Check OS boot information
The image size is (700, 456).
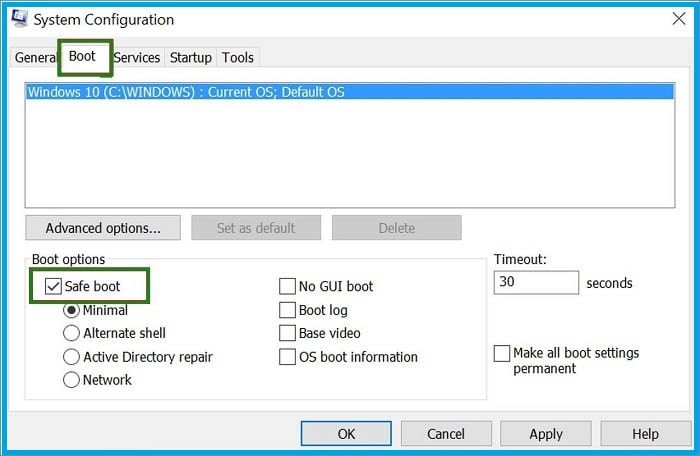click(x=288, y=357)
